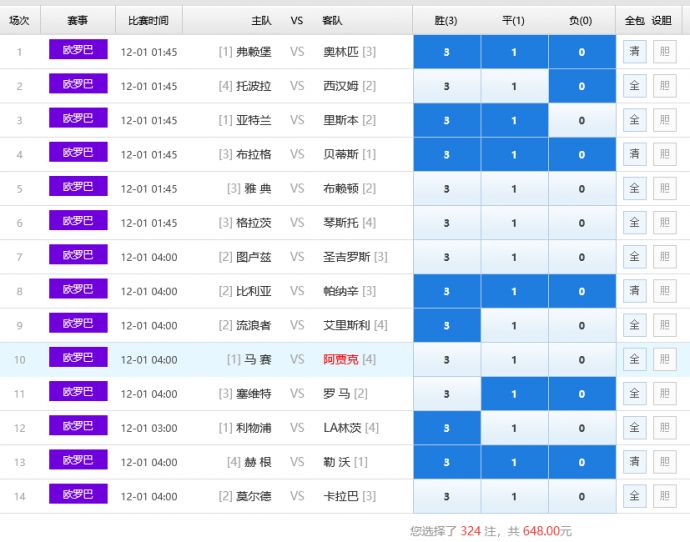Toggle the draw (1) option for 马赛 vs 阿贾克
Image resolution: width=690 pixels, height=542 pixels.
(514, 360)
